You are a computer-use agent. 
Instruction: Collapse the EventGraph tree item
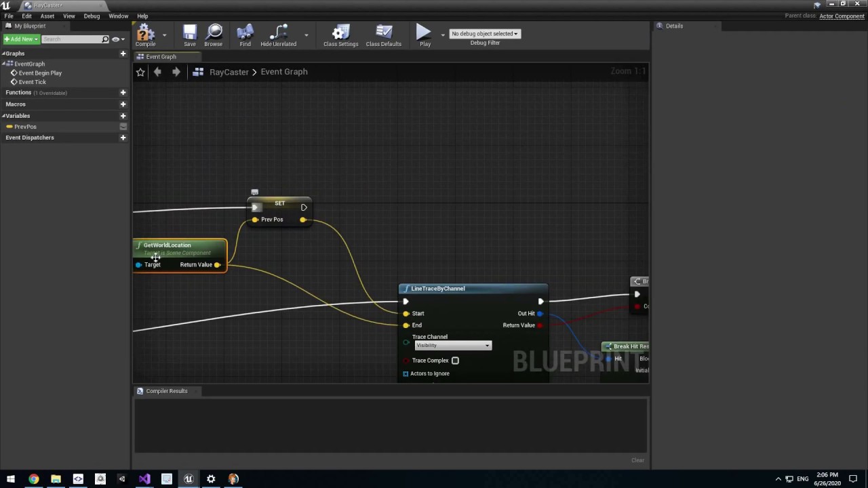[3, 64]
